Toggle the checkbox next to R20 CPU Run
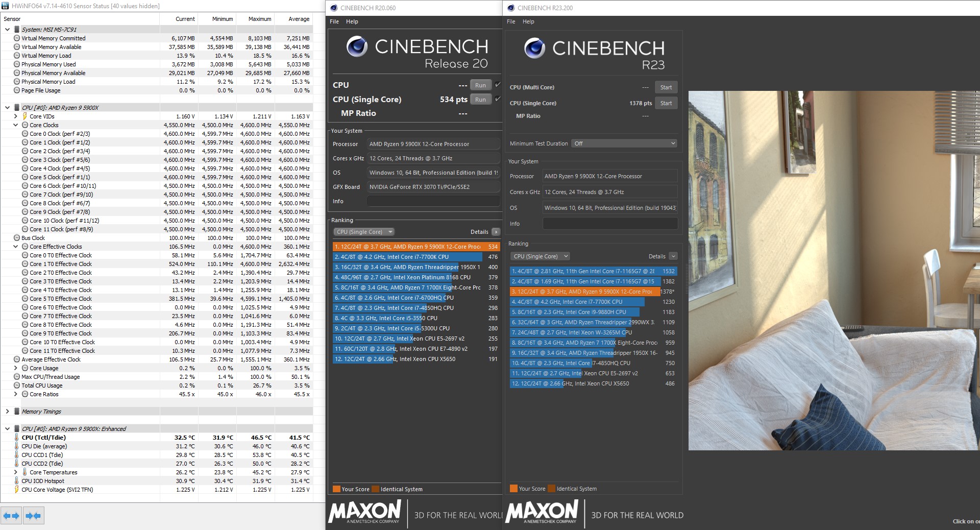Viewport: 980px width, 530px height. pos(498,85)
